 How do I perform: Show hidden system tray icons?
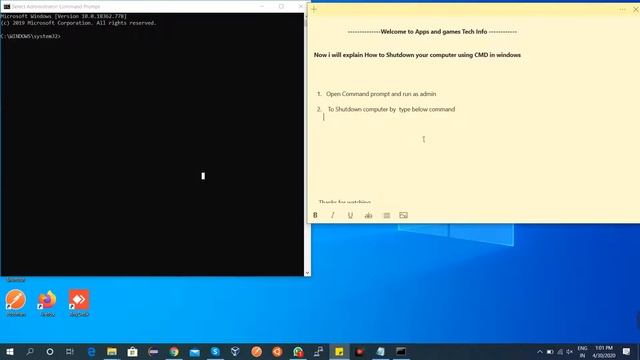tap(540, 352)
